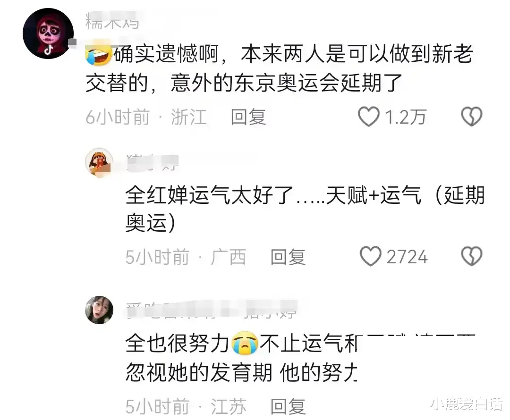
Task: Reply to the Jiangsu comment
Action: tap(288, 407)
